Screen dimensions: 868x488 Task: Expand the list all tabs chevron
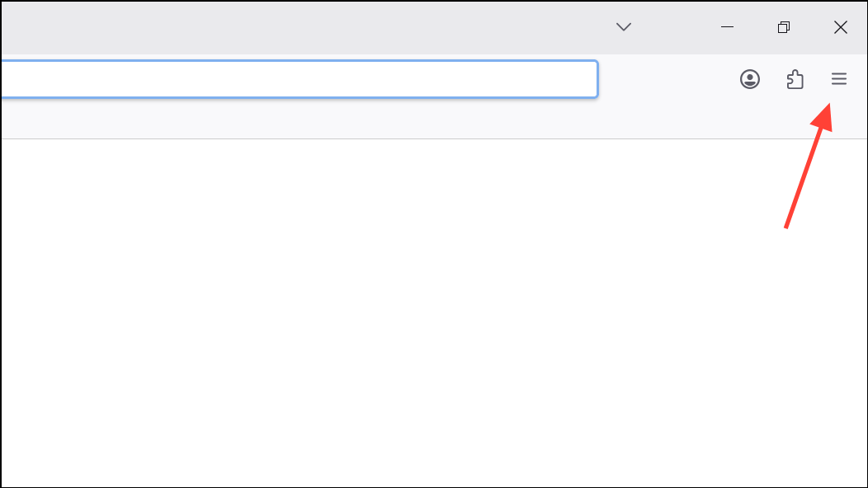[x=624, y=27]
